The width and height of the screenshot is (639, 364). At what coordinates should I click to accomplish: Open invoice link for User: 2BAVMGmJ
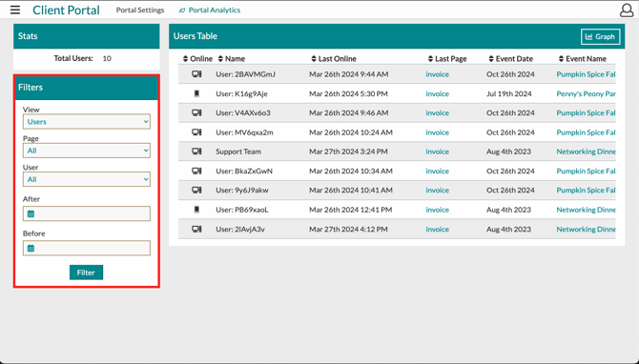(x=437, y=74)
